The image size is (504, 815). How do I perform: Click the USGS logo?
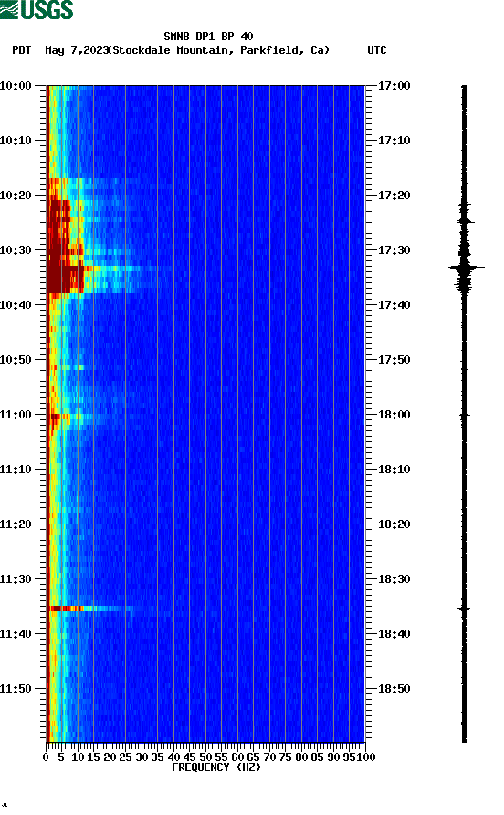click(37, 9)
